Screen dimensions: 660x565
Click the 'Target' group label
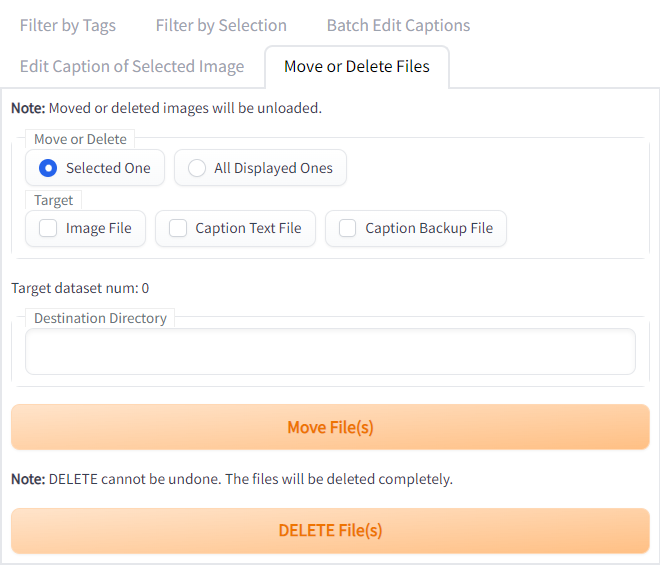pos(54,200)
